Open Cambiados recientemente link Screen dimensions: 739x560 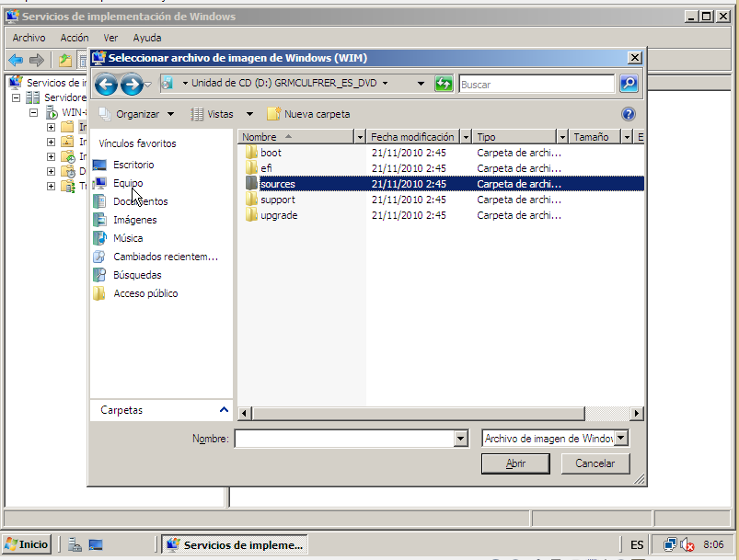coord(165,257)
